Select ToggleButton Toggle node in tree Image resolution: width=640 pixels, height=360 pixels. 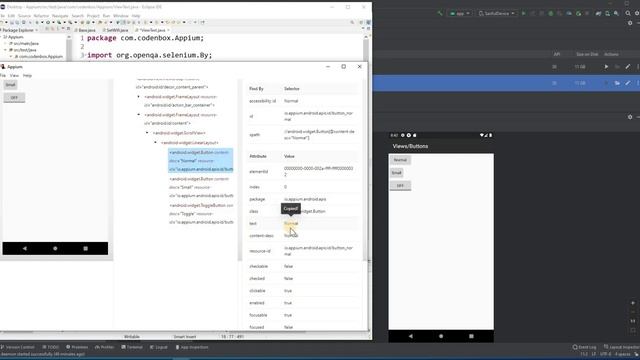(x=200, y=213)
